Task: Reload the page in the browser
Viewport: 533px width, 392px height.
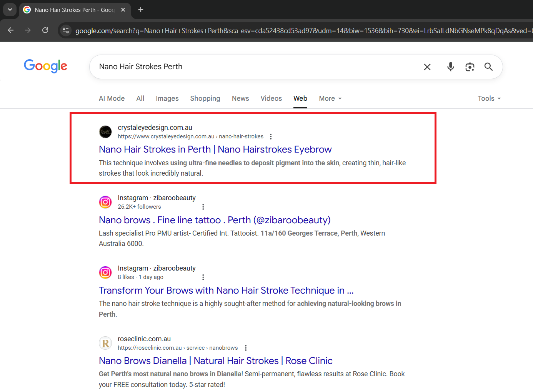Action: [45, 30]
